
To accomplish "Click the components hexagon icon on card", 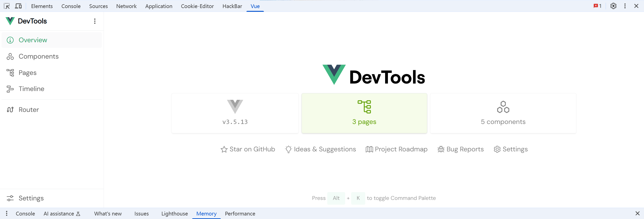I will tap(503, 107).
